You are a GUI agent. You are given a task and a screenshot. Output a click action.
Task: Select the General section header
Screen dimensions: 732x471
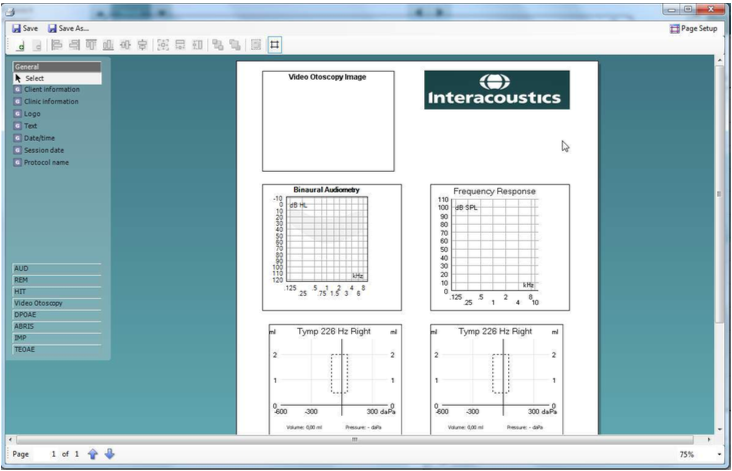click(56, 67)
